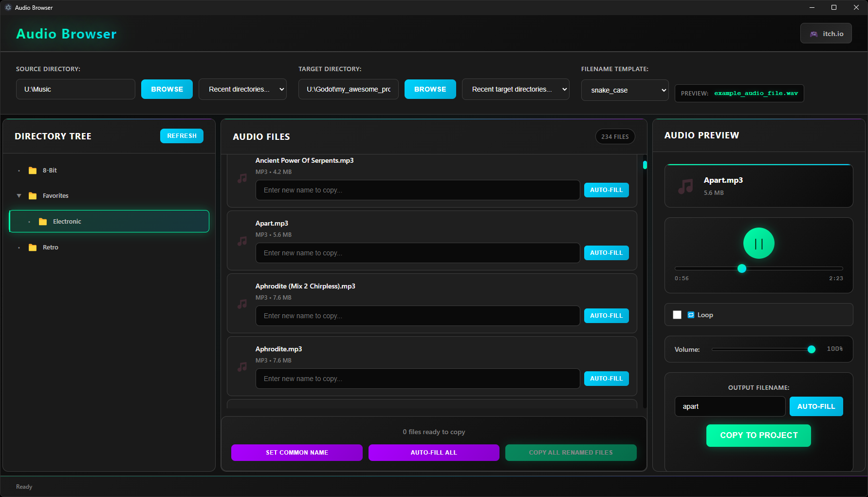Click the 0:56 elapsed time label
The image size is (868, 497).
click(682, 279)
